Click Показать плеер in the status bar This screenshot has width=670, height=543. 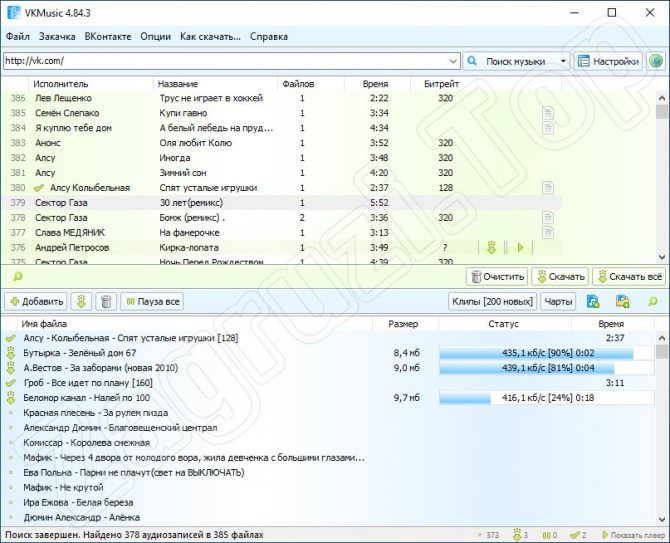click(x=633, y=535)
